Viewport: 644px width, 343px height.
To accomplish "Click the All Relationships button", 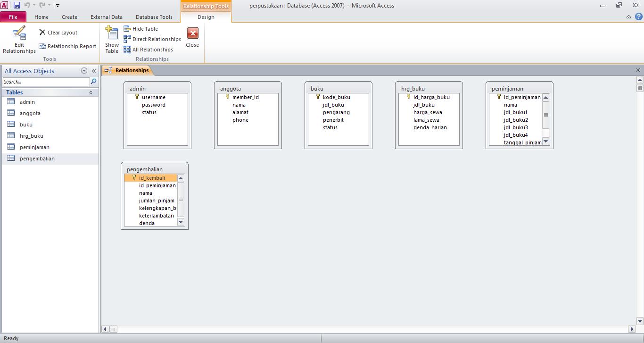I will pos(148,50).
